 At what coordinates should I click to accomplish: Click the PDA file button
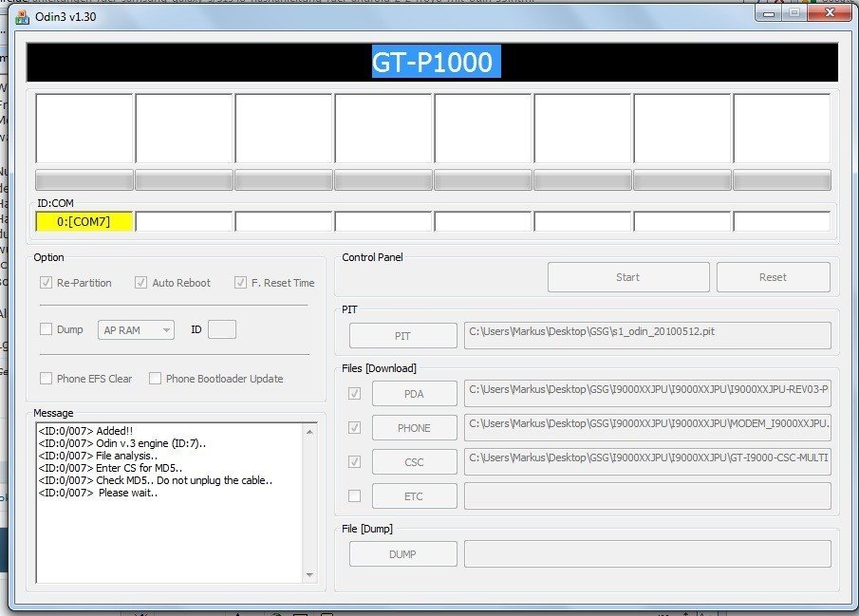(x=414, y=394)
